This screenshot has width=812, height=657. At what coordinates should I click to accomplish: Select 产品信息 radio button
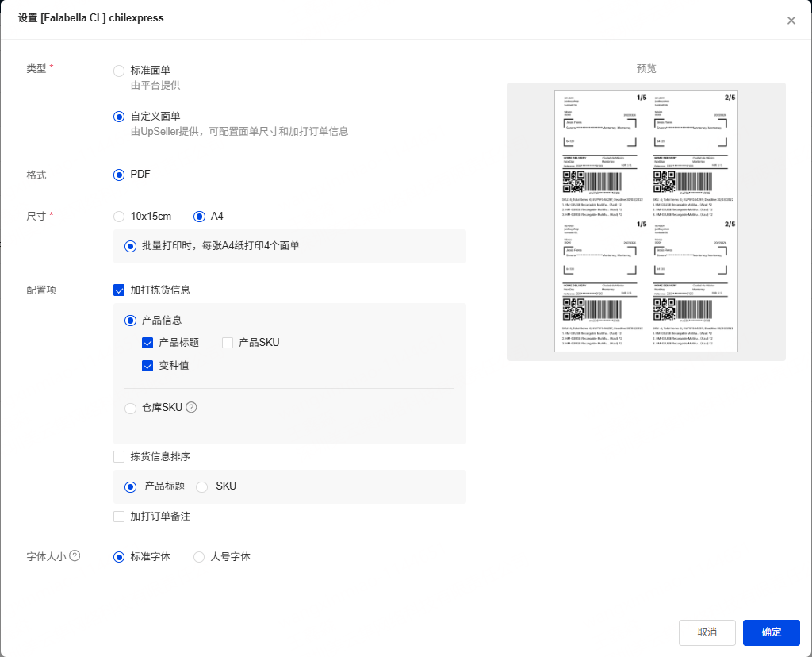pos(130,321)
